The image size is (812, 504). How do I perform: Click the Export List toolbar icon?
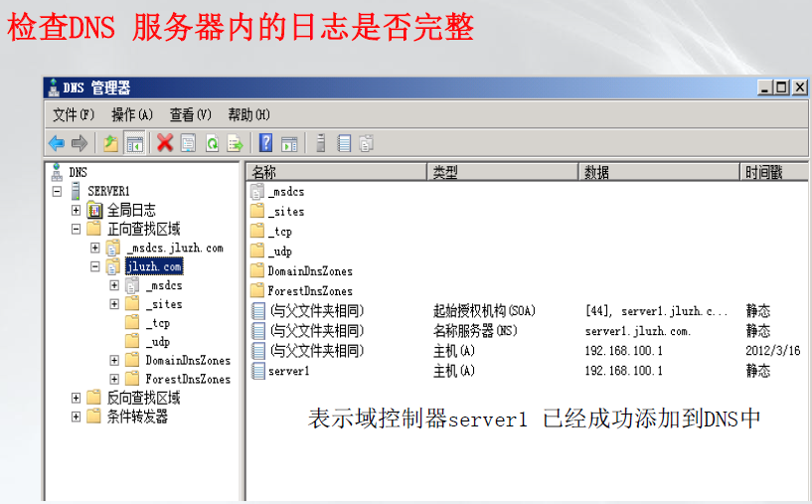(x=236, y=143)
